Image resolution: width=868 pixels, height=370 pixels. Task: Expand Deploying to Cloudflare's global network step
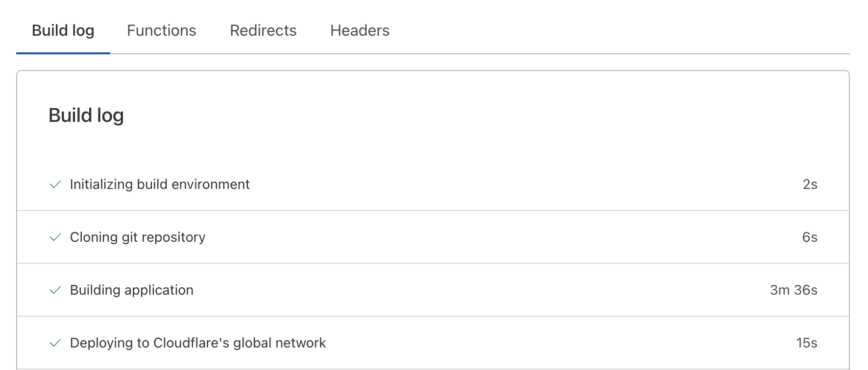tap(198, 343)
